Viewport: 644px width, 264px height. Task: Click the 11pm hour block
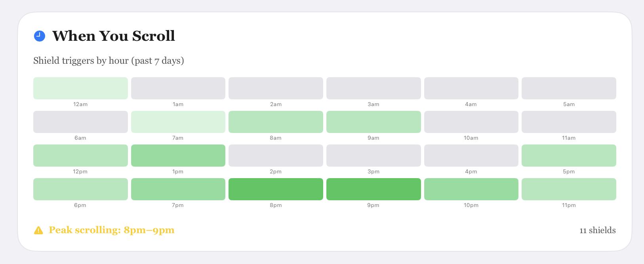(569, 189)
